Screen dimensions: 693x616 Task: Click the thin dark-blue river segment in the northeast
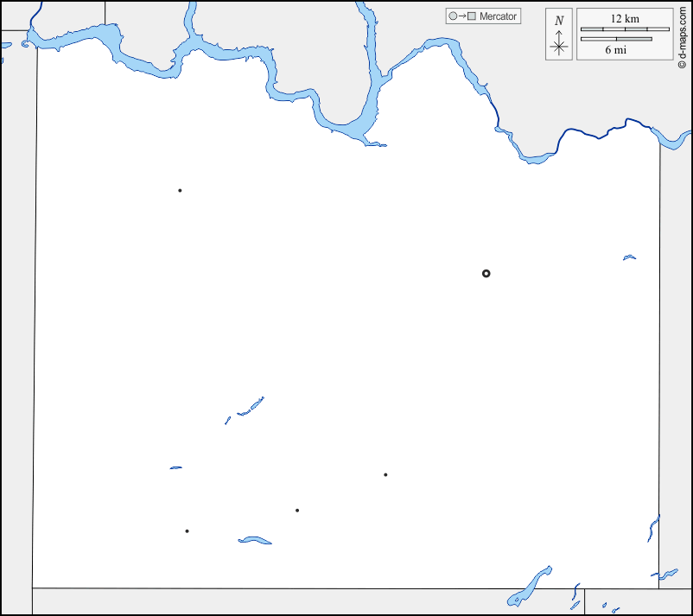tap(605, 131)
